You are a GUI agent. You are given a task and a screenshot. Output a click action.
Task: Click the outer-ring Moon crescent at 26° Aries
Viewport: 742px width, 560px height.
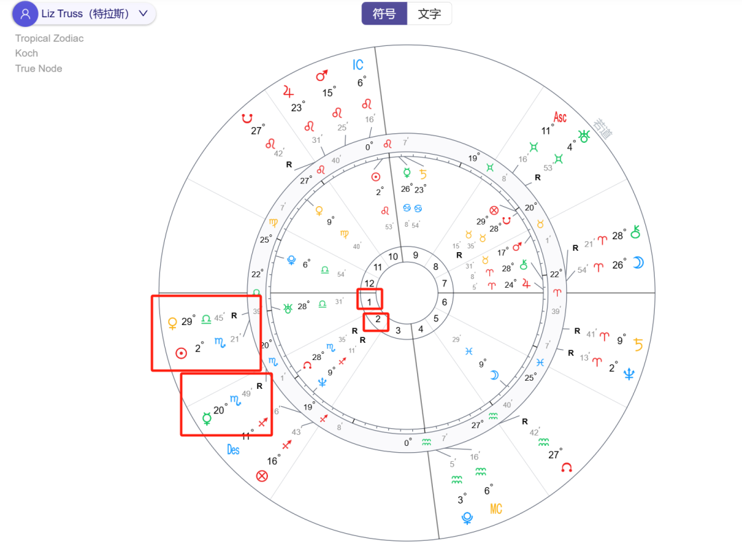coord(638,262)
